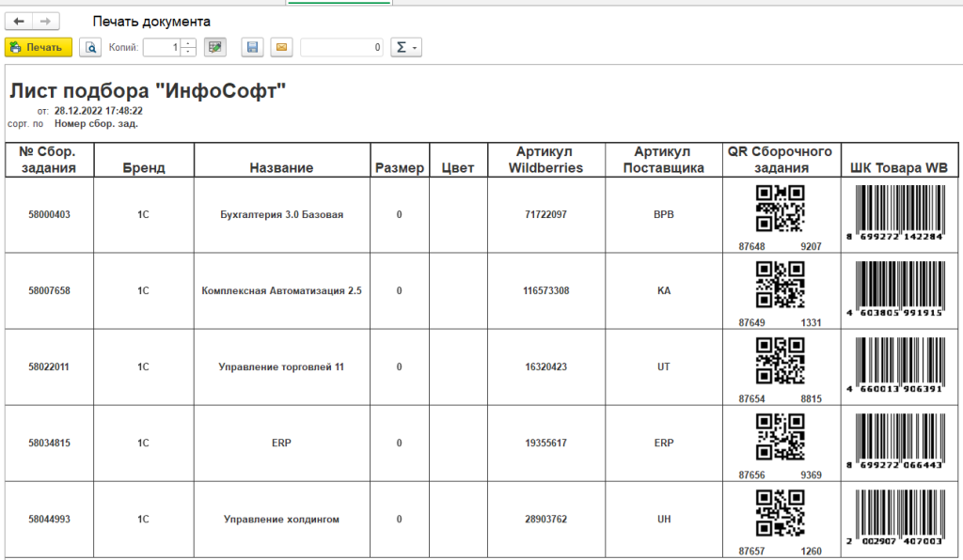Screen dimensions: 963x560
Task: Increase the copies count with up arrow
Action: pos(188,43)
